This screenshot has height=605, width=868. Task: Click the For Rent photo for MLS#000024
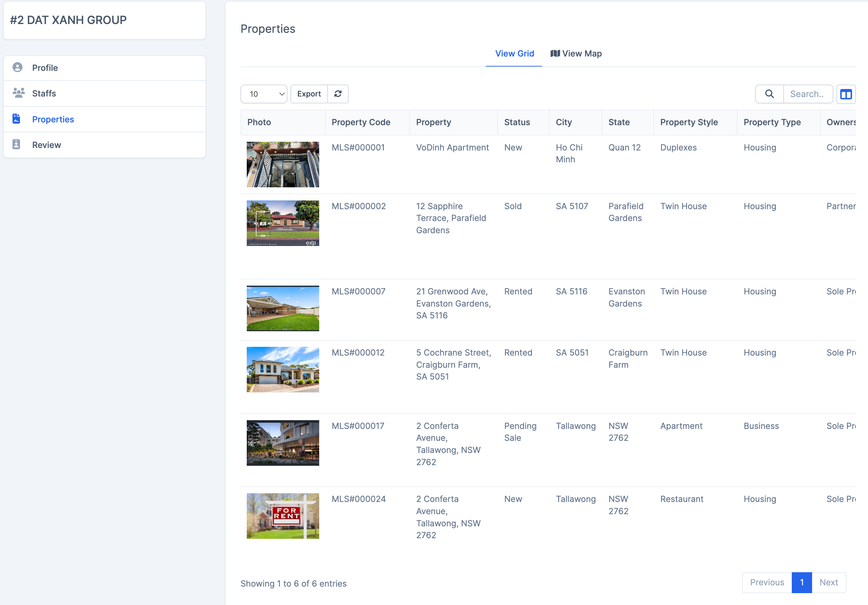[x=282, y=515]
